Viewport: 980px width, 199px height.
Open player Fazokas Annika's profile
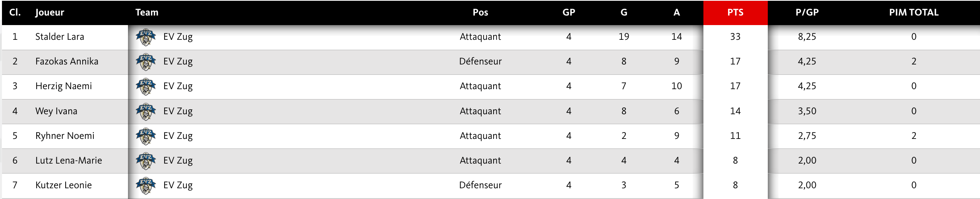pyautogui.click(x=67, y=61)
